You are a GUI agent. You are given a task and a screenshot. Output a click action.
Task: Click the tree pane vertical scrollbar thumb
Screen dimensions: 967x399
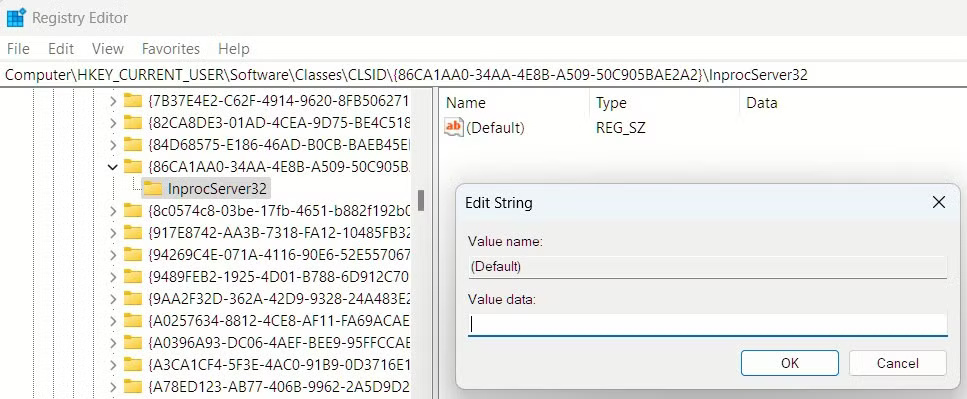[421, 200]
